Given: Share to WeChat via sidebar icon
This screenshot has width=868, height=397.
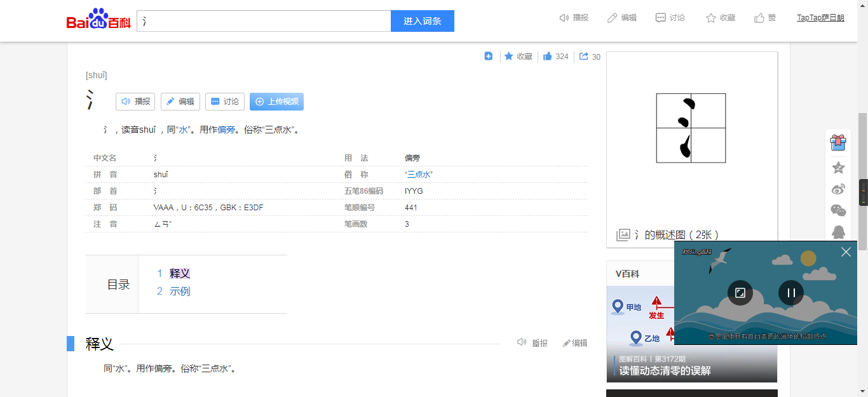Looking at the screenshot, I should [x=838, y=210].
